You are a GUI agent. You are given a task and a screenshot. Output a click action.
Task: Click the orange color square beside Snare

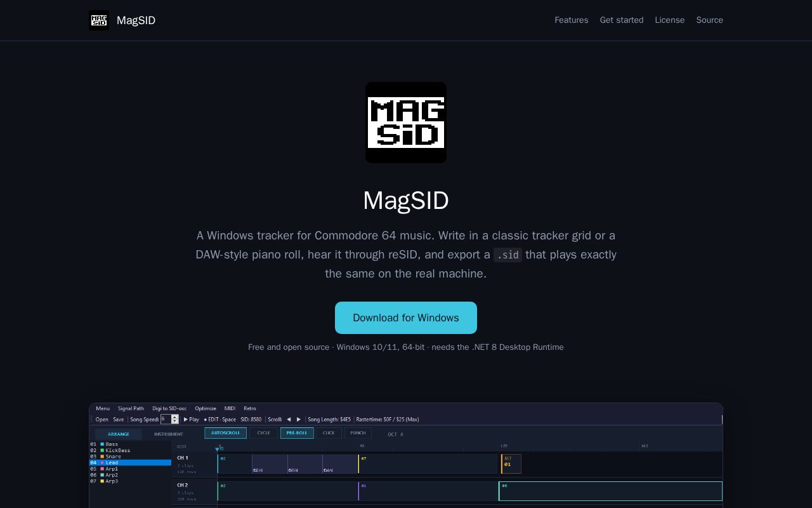[102, 457]
